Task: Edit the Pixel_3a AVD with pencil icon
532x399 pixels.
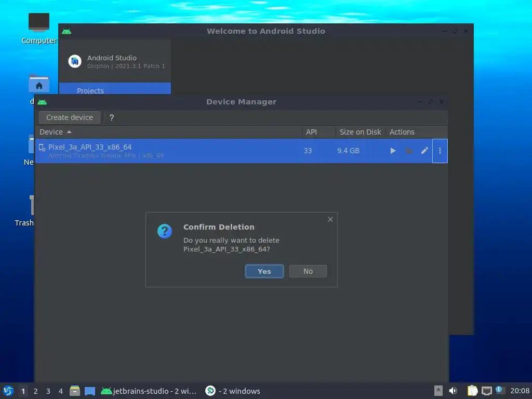Action: [x=424, y=151]
